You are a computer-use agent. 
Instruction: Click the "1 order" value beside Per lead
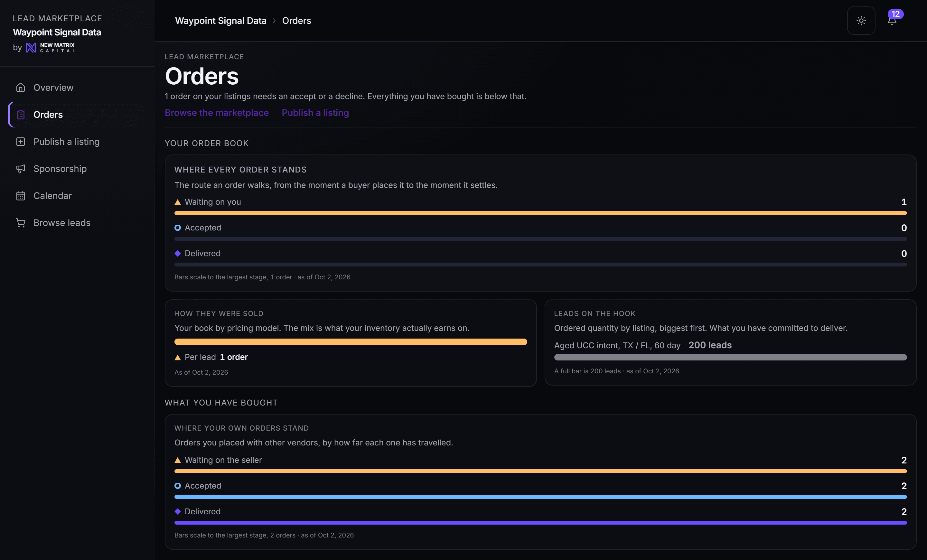point(234,357)
